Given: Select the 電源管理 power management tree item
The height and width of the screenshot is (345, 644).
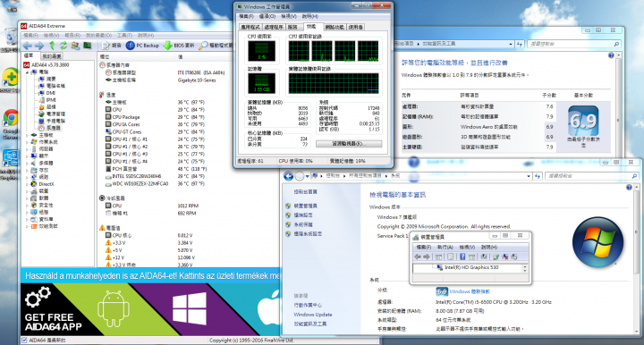Looking at the screenshot, I should click(x=52, y=114).
